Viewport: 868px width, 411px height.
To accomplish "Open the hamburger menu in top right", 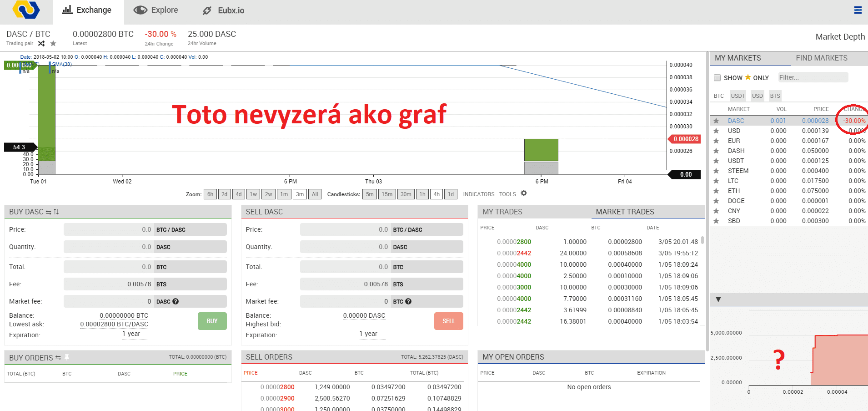I will [858, 10].
